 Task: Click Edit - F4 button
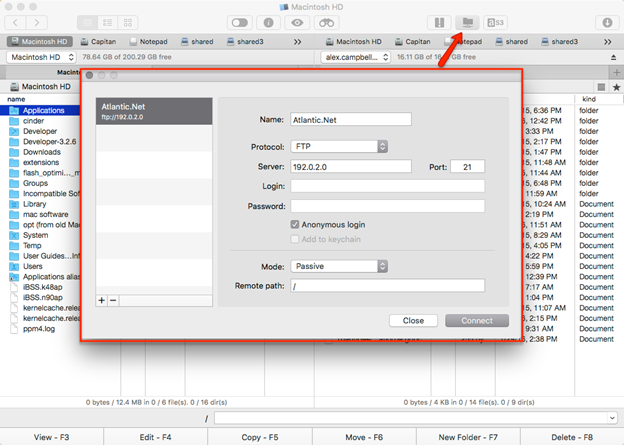click(x=156, y=437)
